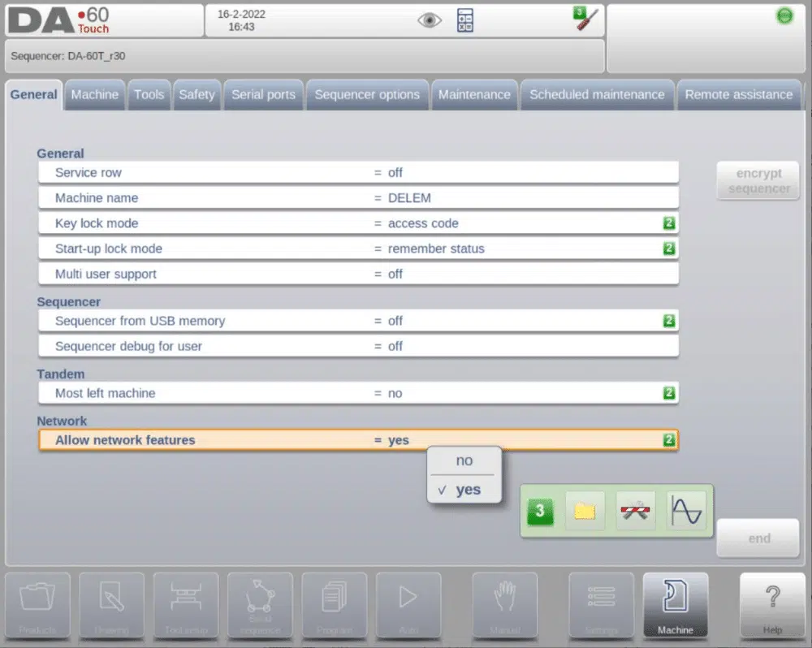This screenshot has height=648, width=812.
Task: Open the sine wave oscilloscope icon
Action: point(686,512)
